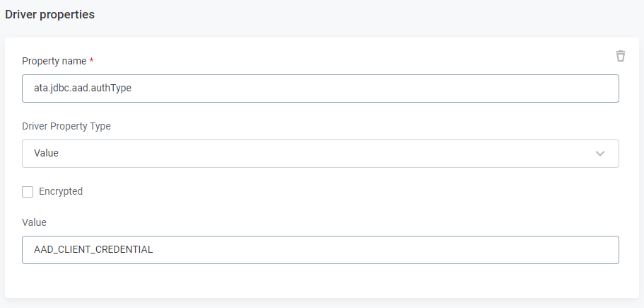Click the 'Driver Property Type' label
The height and width of the screenshot is (308, 644).
66,126
